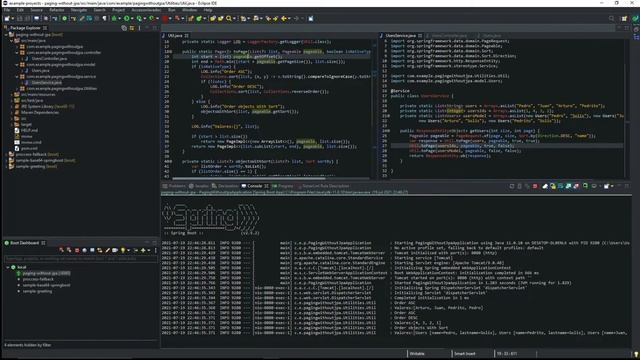Open Package Explorer view menu

(x=140, y=28)
